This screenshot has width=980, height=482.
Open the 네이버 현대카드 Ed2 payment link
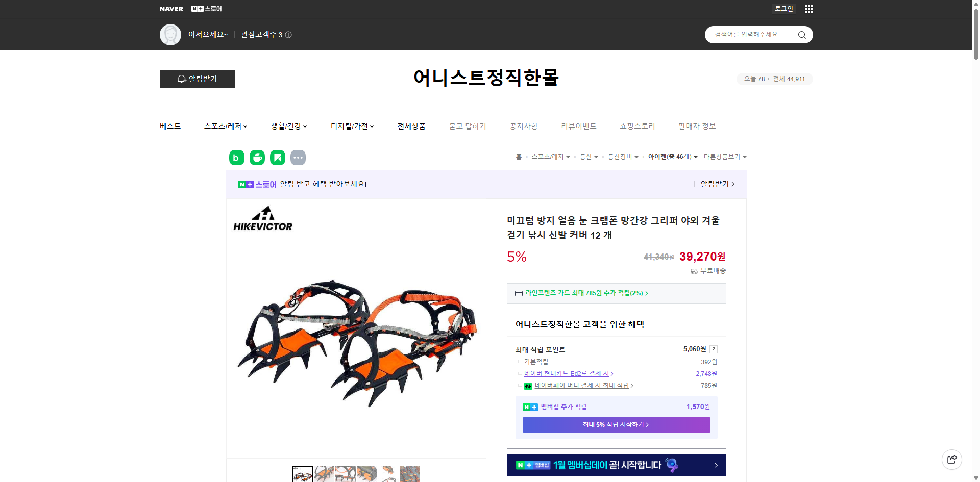567,373
